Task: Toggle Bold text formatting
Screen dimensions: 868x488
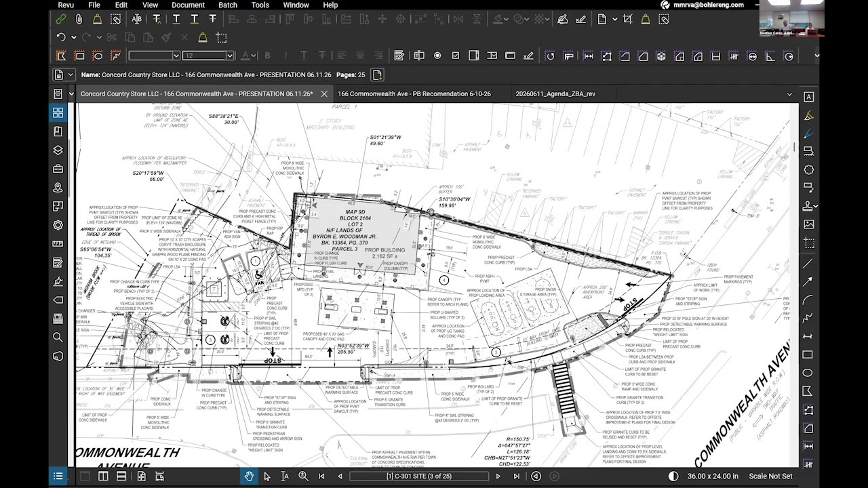Action: pyautogui.click(x=268, y=56)
